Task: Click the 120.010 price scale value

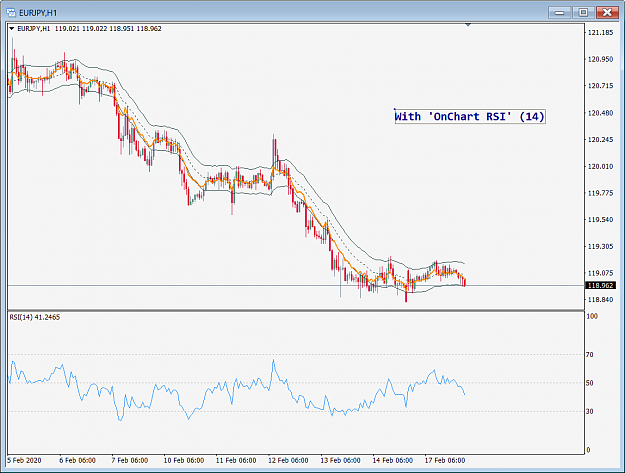Action: (x=601, y=167)
